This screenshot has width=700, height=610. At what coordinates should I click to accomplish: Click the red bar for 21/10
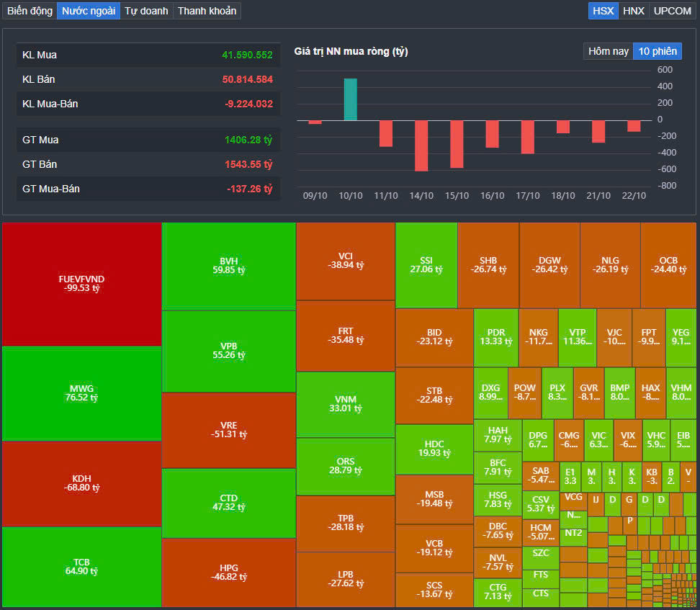click(598, 132)
